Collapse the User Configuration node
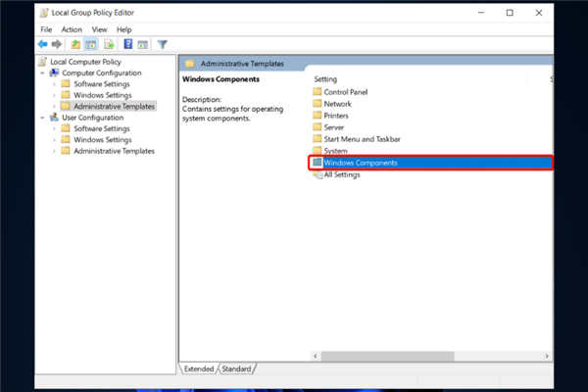 click(42, 118)
